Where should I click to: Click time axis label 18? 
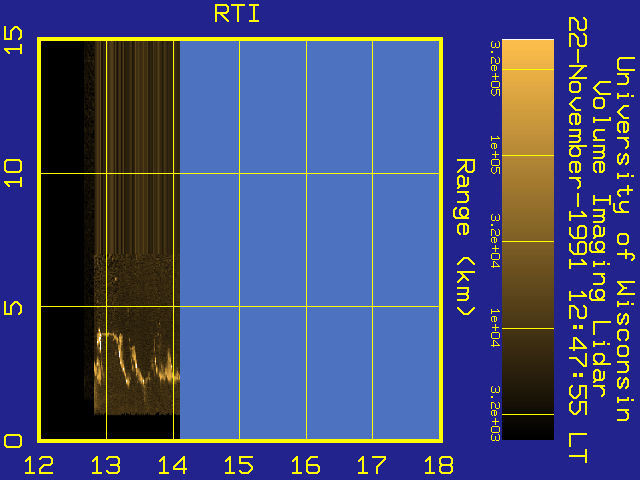point(439,465)
